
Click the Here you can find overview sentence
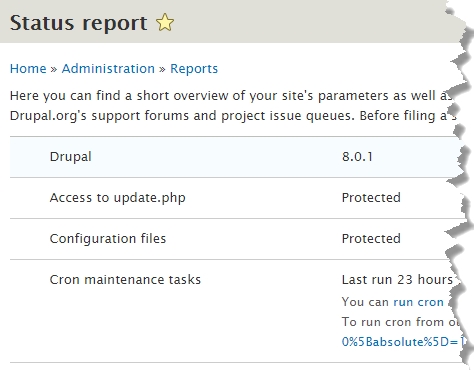tap(231, 96)
